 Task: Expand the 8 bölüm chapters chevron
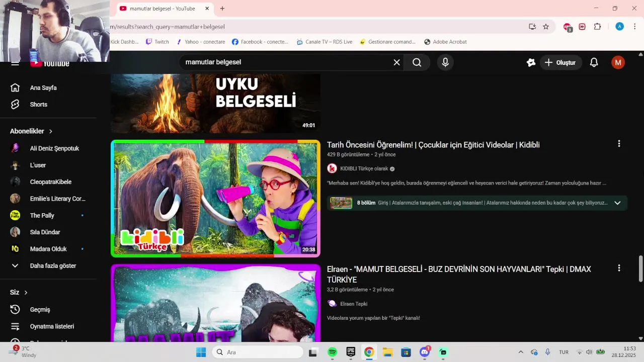(x=617, y=203)
